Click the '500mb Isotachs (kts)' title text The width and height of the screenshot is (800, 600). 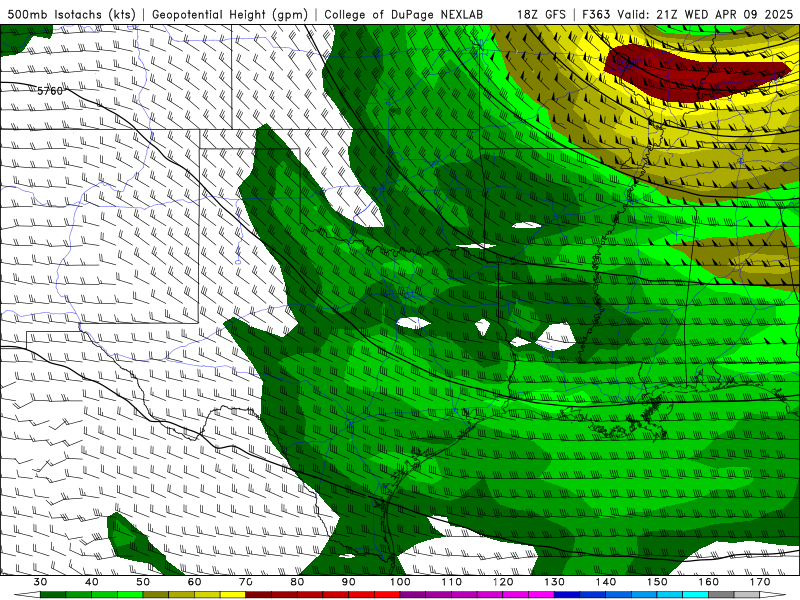pyautogui.click(x=71, y=14)
